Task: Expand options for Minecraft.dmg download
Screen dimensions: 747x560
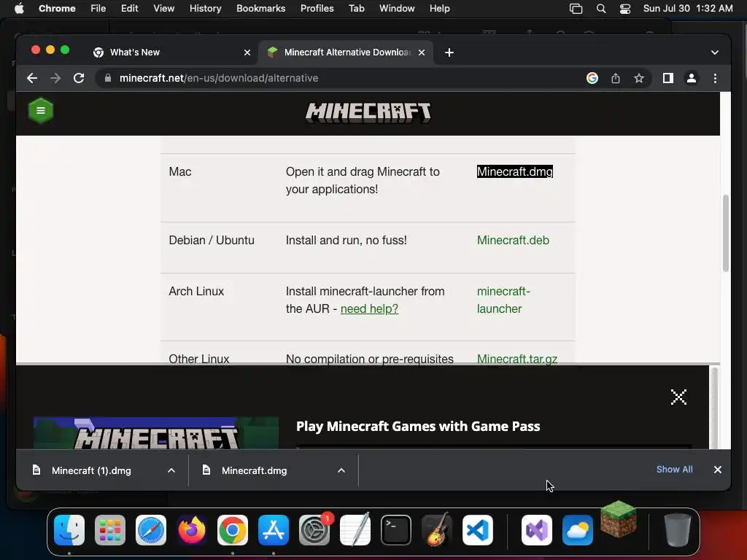Action: point(341,470)
